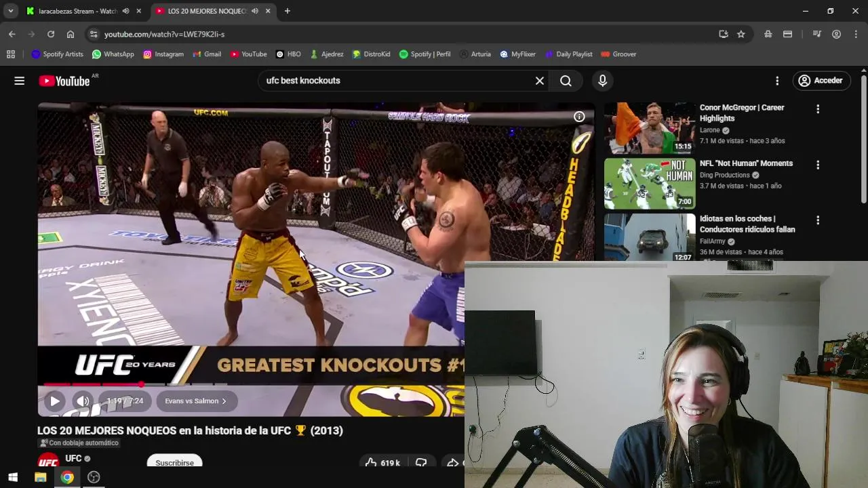Open the Ajedrez bookmark

(x=326, y=54)
